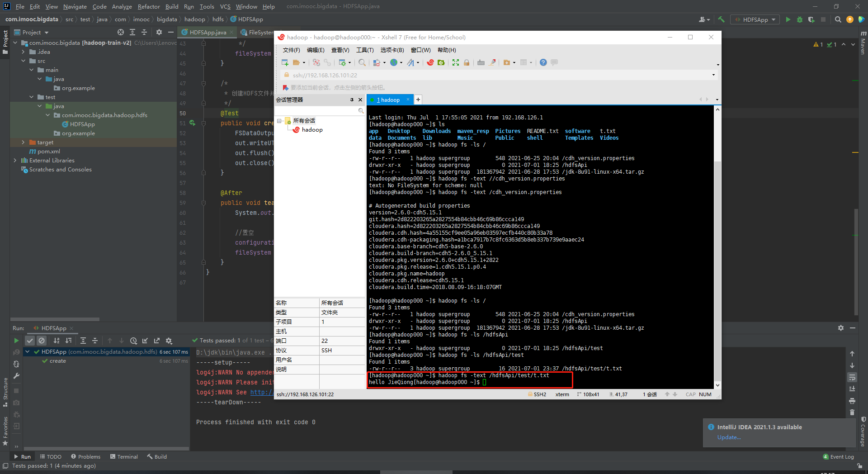The image size is (868, 474).
Task: Click the lock screen icon in Xshell toolbar
Action: 467,62
